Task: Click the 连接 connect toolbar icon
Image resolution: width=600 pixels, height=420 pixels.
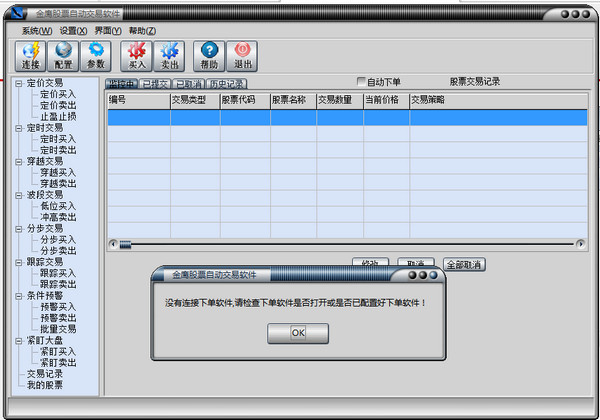Action: pyautogui.click(x=31, y=56)
